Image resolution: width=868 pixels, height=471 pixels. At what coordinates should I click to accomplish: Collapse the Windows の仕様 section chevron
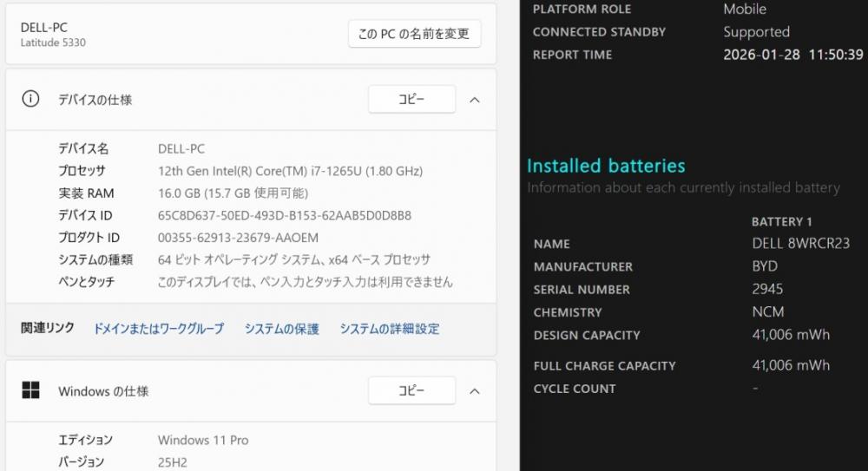click(x=475, y=391)
